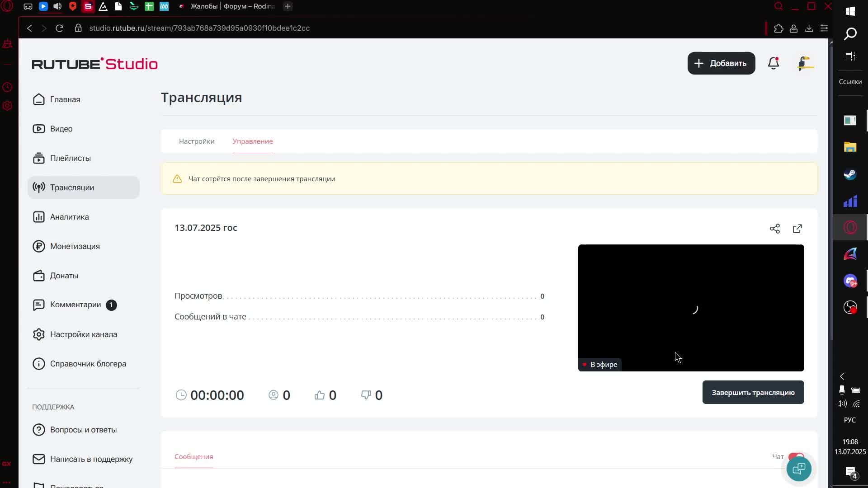Click the Добавить button
The height and width of the screenshot is (488, 868).
tap(721, 63)
